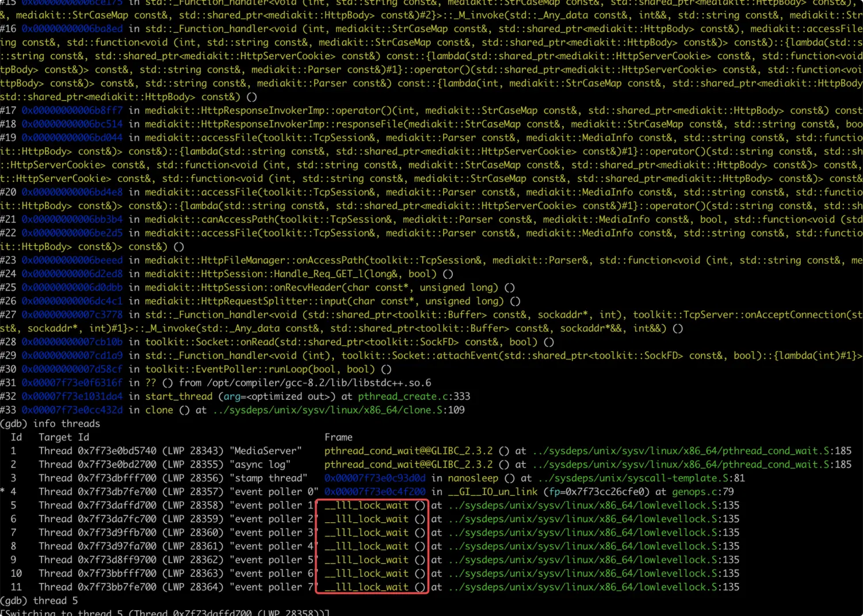Click the blue address of frame #18

pyautogui.click(x=72, y=124)
